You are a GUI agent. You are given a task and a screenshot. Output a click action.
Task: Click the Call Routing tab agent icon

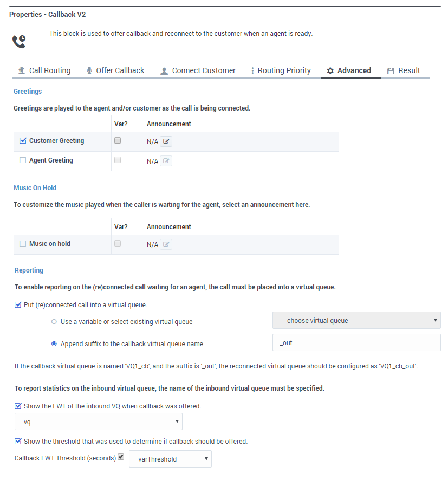pyautogui.click(x=22, y=71)
